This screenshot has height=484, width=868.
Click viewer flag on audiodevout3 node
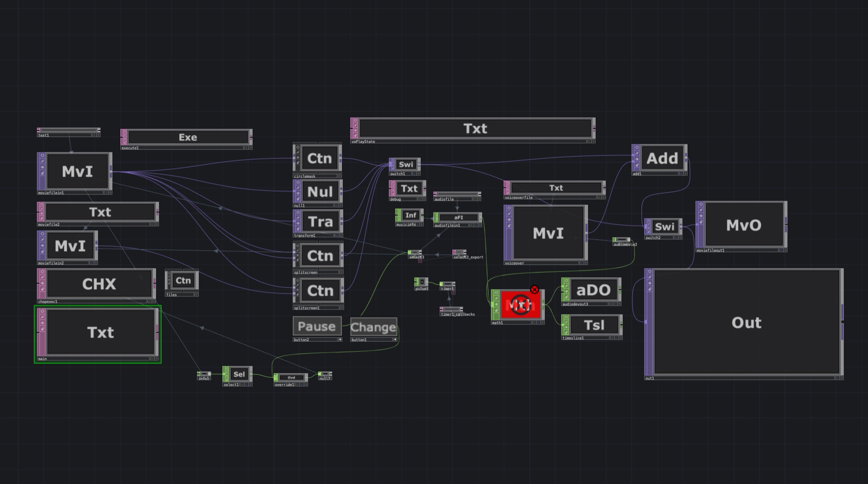pyautogui.click(x=566, y=281)
